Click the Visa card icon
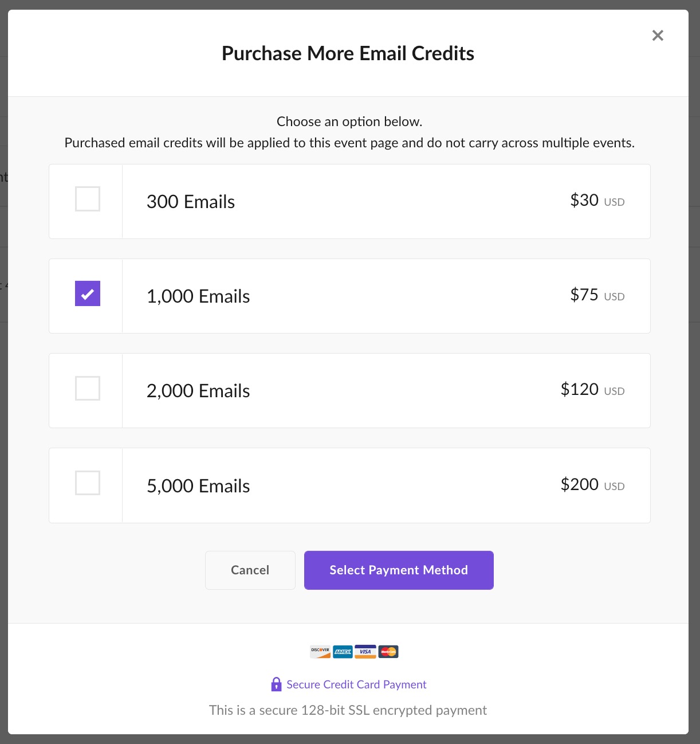The width and height of the screenshot is (700, 744). 365,652
